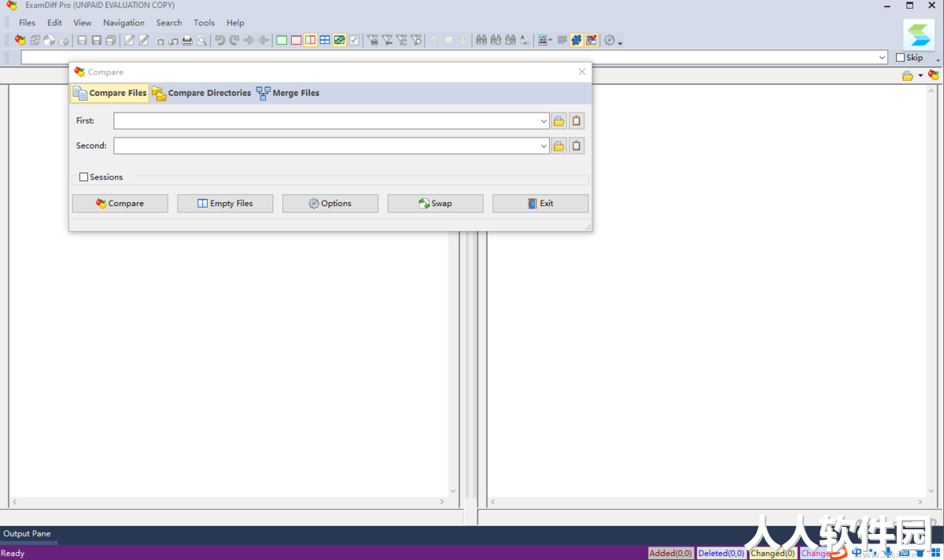Screen dimensions: 944x560
Task: Click the Empty Files button
Action: coord(225,204)
